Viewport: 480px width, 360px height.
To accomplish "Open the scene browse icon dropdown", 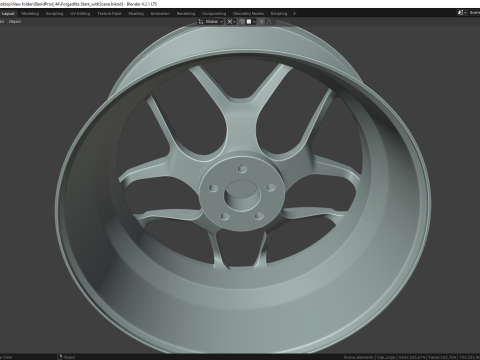I will click(462, 13).
